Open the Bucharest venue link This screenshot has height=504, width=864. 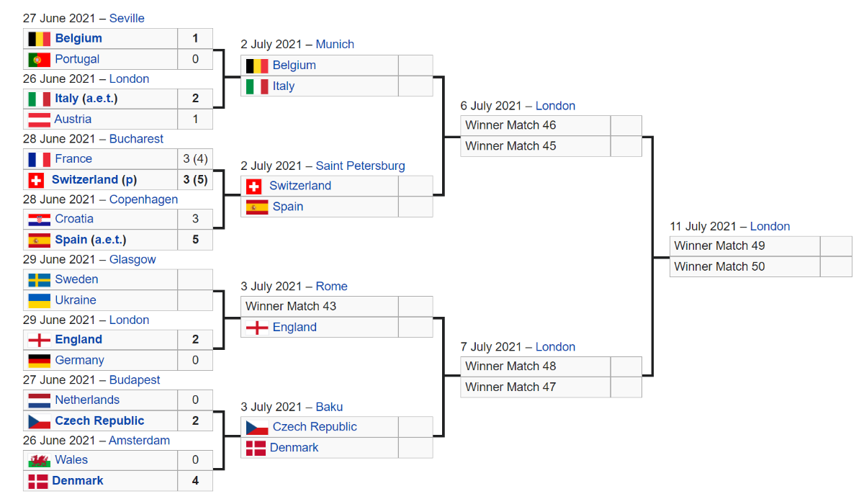click(x=136, y=139)
